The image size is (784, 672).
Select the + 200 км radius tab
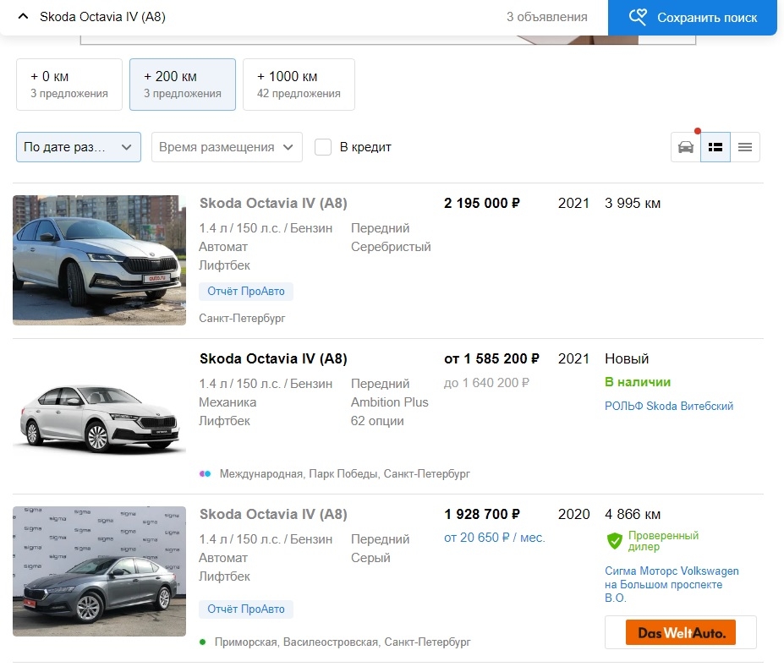coord(183,85)
